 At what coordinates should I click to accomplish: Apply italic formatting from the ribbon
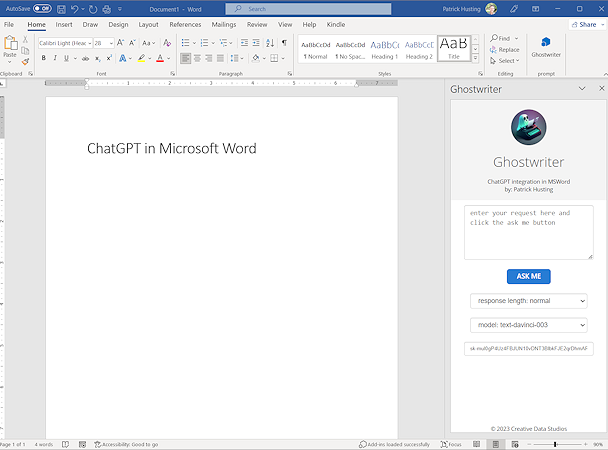pyautogui.click(x=56, y=58)
